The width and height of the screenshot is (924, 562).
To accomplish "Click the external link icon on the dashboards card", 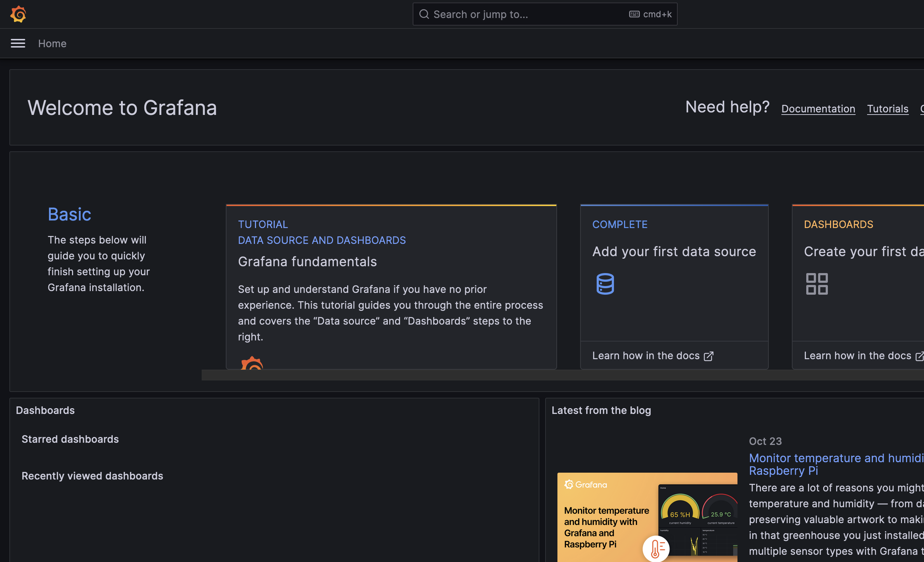I will coord(920,356).
